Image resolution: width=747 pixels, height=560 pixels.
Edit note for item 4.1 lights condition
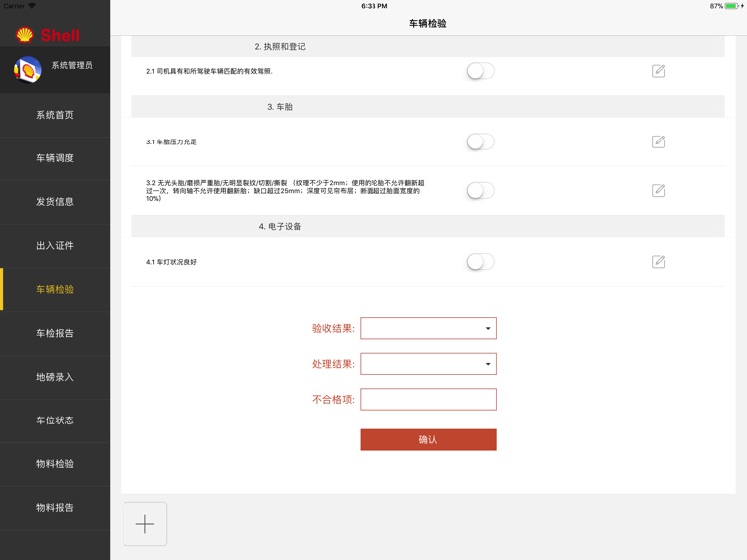tap(658, 262)
